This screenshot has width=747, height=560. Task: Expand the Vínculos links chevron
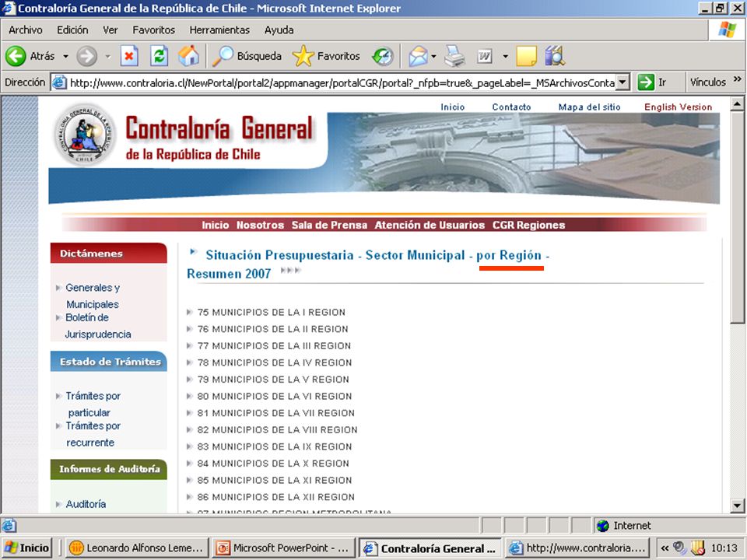pos(738,79)
